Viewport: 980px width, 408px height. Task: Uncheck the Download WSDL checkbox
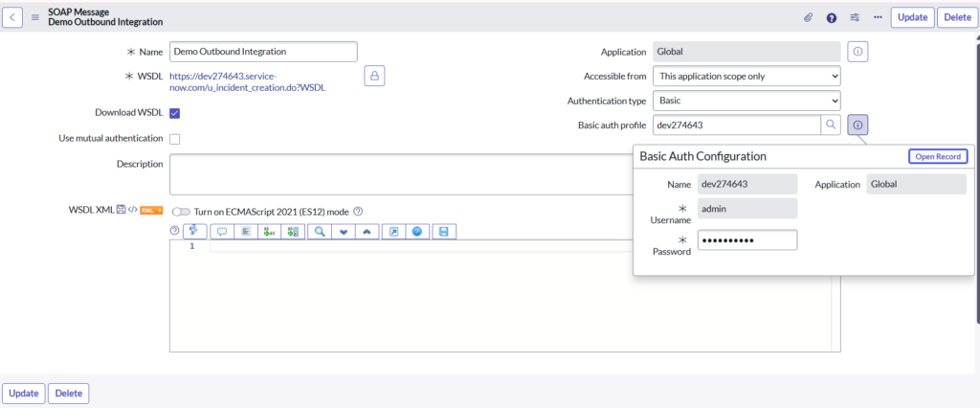(x=174, y=113)
